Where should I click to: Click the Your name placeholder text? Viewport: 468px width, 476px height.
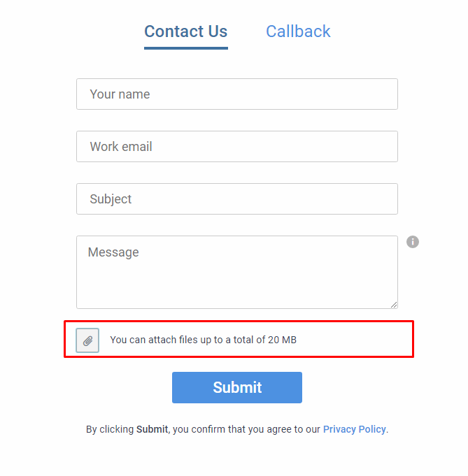click(x=120, y=94)
